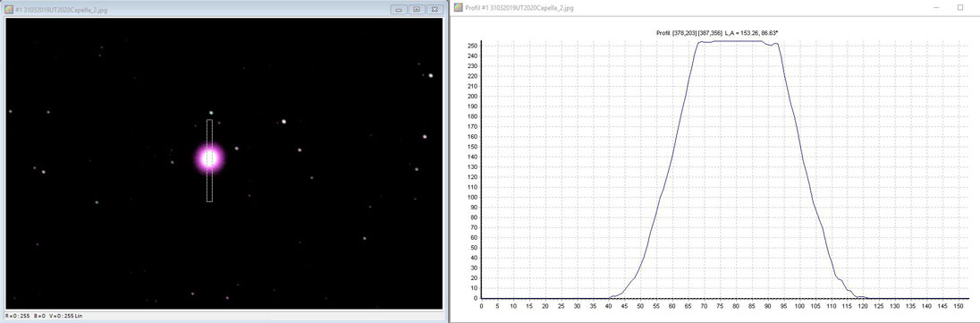
Task: Click the white star right of Capella
Action: point(283,122)
